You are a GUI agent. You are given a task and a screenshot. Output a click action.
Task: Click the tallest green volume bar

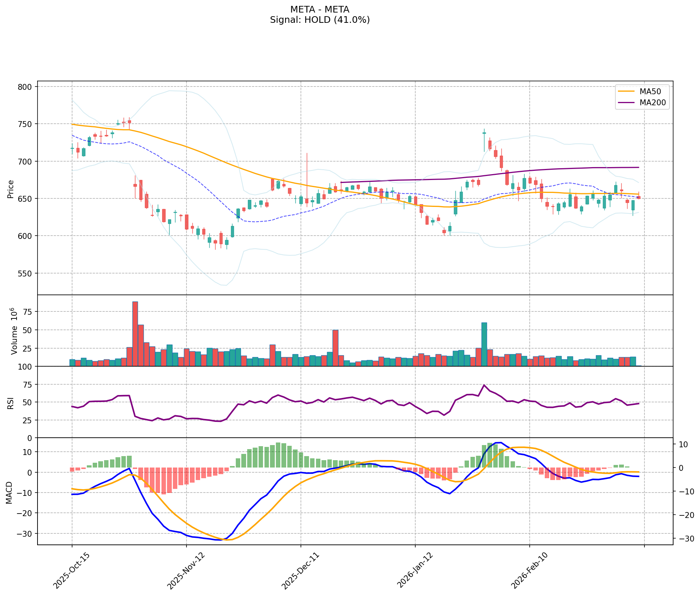point(484,344)
